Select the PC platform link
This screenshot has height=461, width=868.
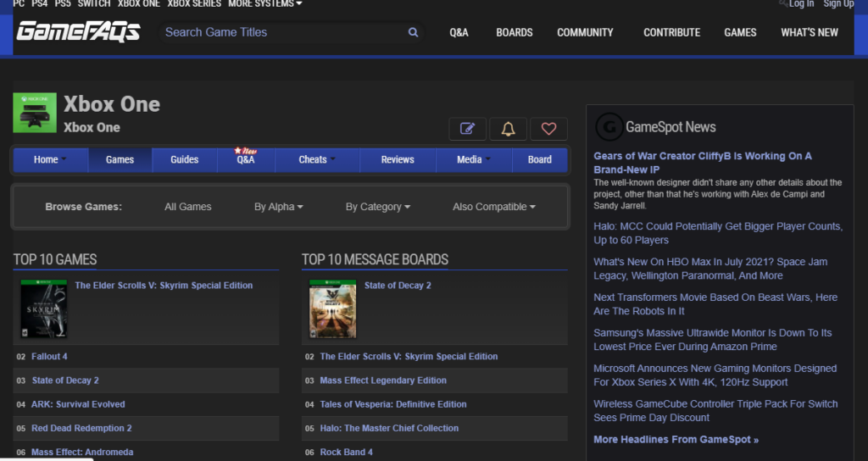[x=19, y=4]
